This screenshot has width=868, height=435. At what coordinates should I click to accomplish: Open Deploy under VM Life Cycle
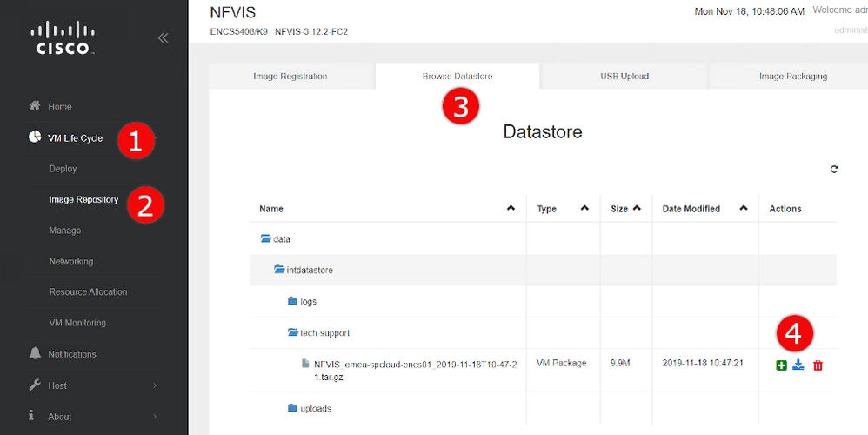(63, 169)
